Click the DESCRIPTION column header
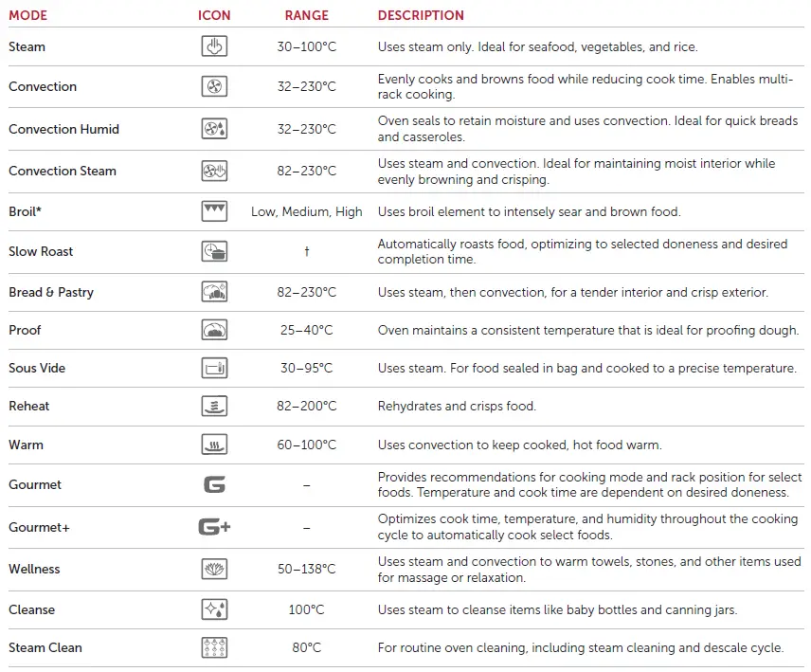 (x=421, y=15)
